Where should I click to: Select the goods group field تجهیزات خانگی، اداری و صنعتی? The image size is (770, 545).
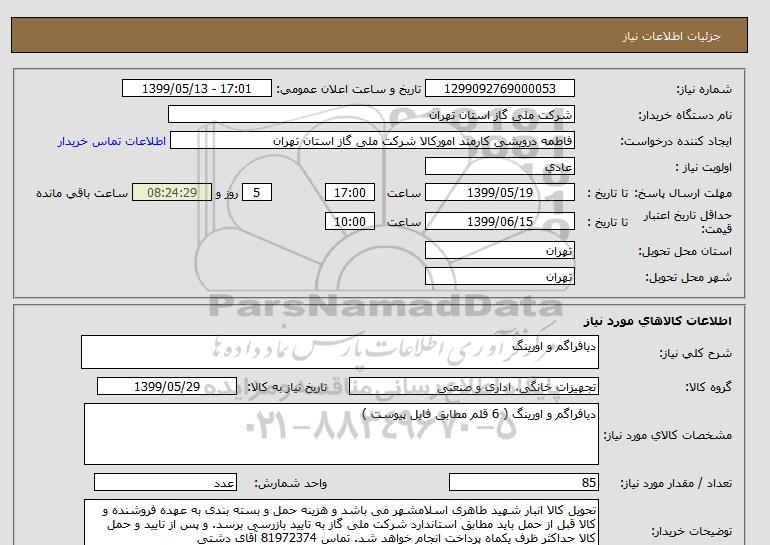[x=474, y=386]
